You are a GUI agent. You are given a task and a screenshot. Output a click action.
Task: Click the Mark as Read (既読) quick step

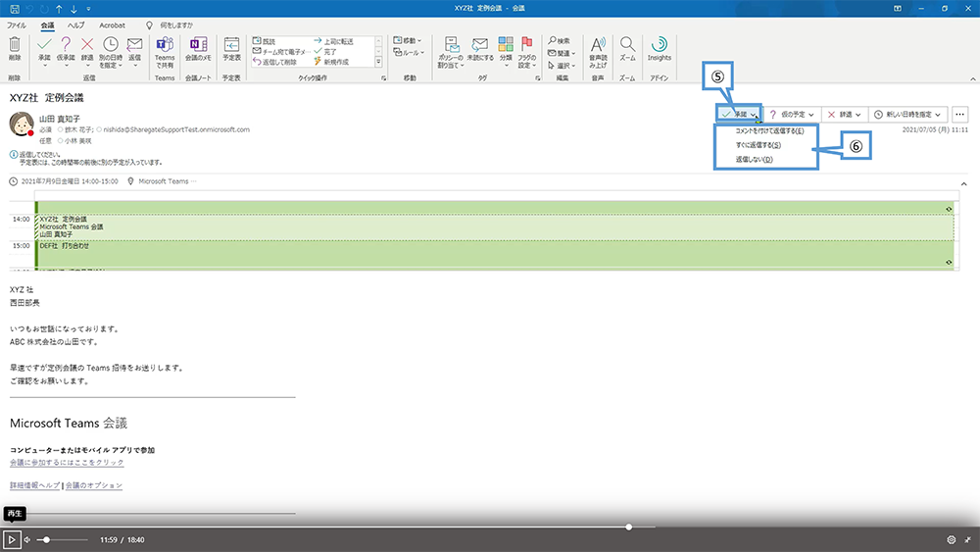(x=264, y=41)
